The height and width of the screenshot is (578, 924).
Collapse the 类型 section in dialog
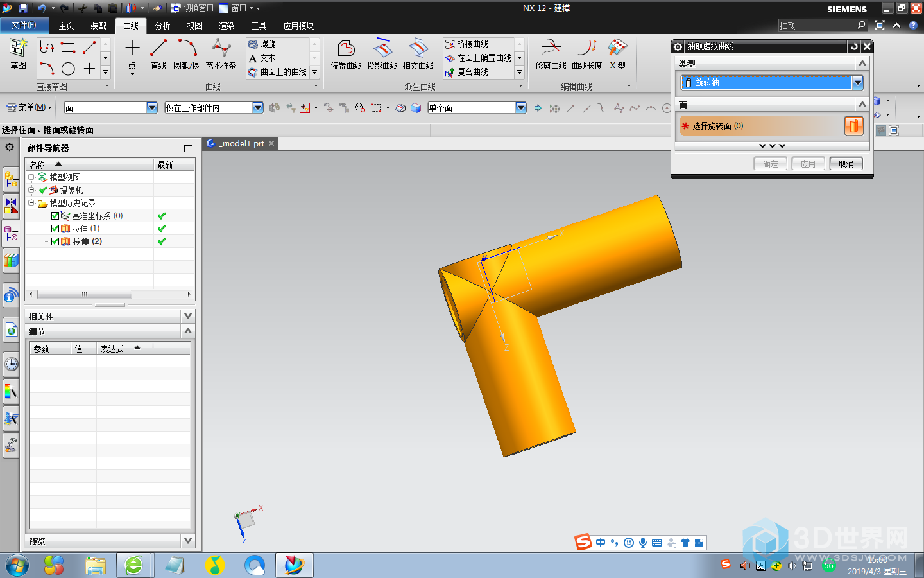pos(862,63)
